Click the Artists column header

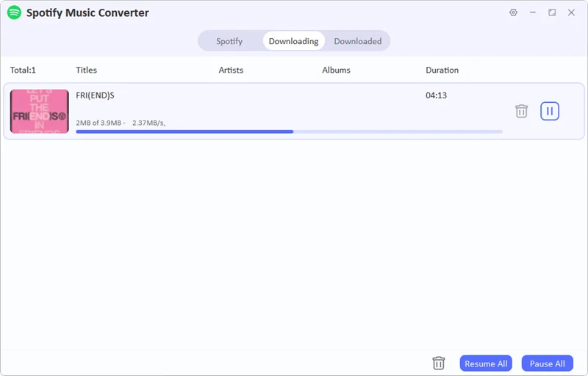click(x=231, y=70)
